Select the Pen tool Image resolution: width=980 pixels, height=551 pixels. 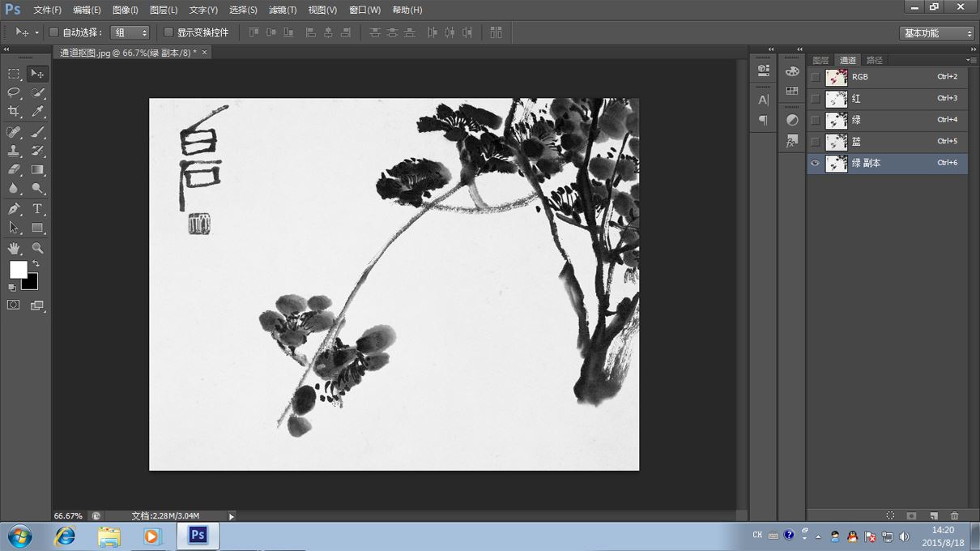pos(14,209)
